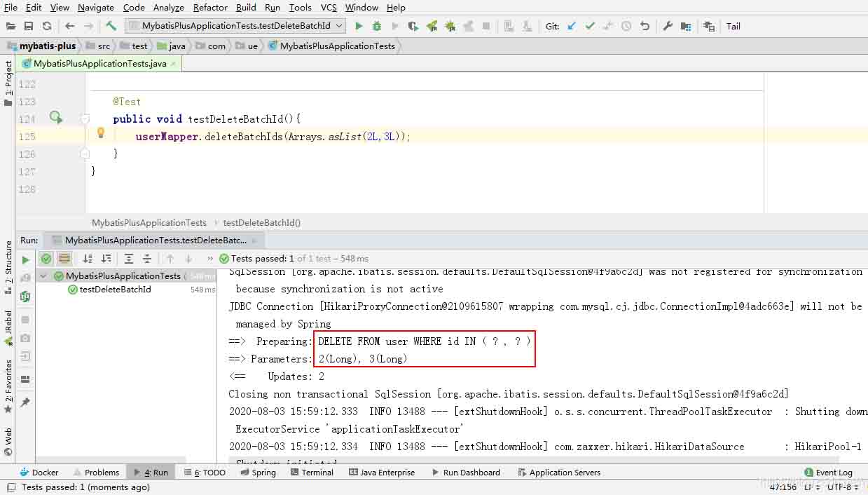The image size is (868, 495).
Task: Open the Project tool window
Action: tap(8, 83)
